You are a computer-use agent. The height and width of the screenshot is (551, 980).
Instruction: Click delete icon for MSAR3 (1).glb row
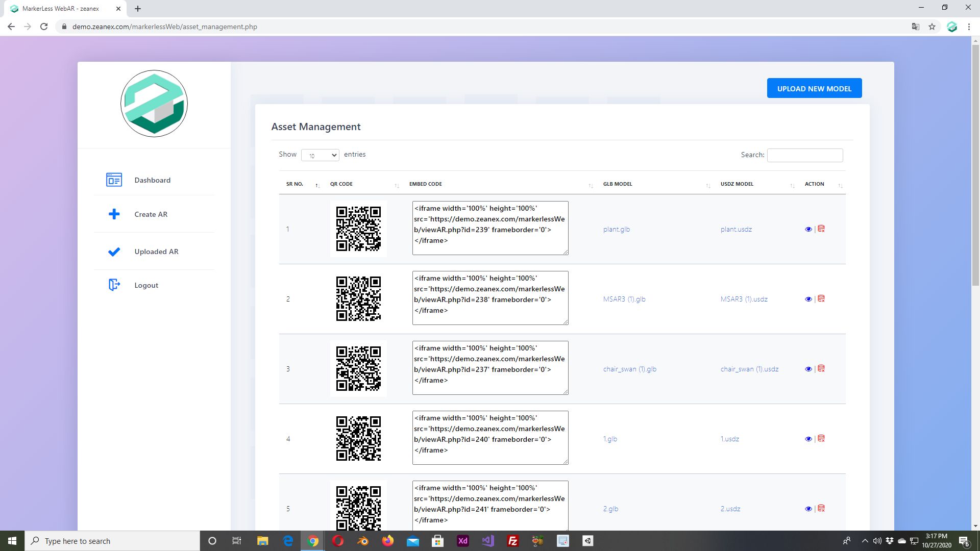821,299
